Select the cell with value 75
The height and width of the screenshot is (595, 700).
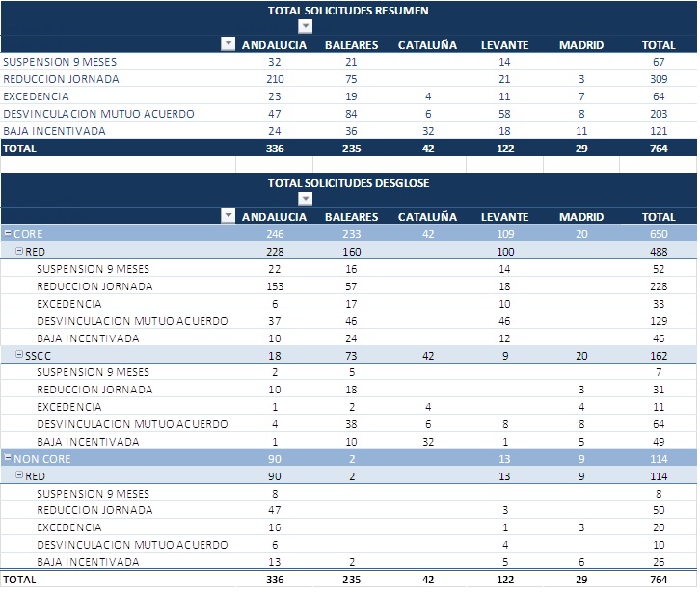351,79
